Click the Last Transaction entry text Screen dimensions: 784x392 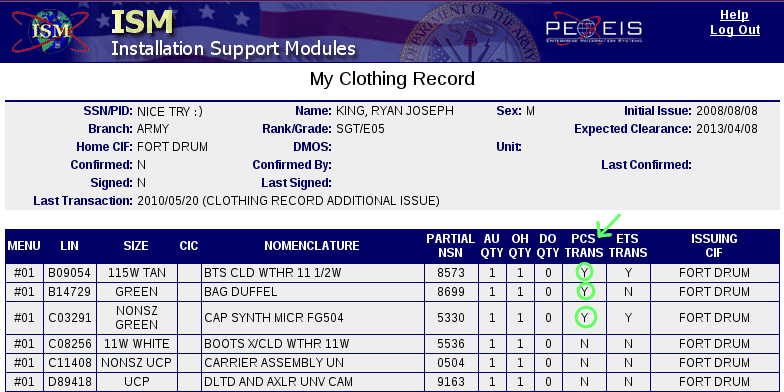point(288,201)
